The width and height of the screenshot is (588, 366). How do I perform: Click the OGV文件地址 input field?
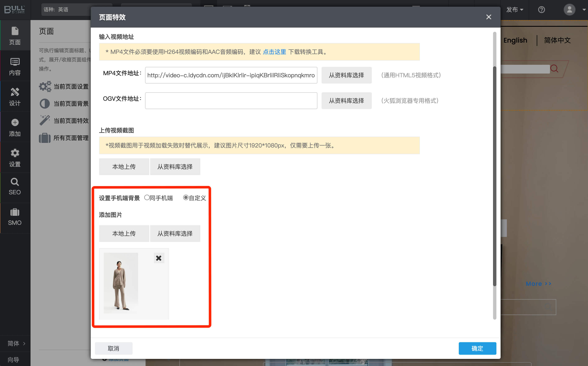pos(231,101)
